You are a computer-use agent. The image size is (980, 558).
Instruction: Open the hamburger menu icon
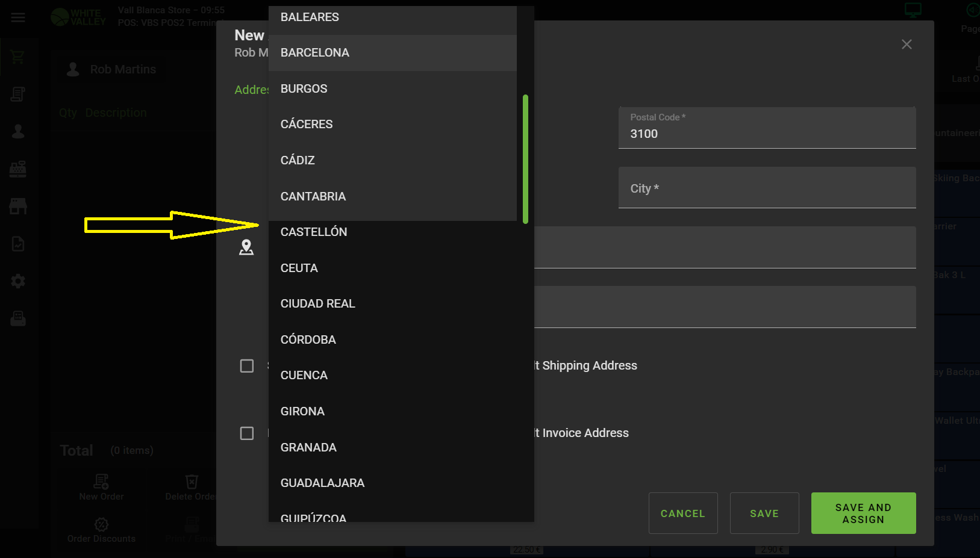pos(18,17)
